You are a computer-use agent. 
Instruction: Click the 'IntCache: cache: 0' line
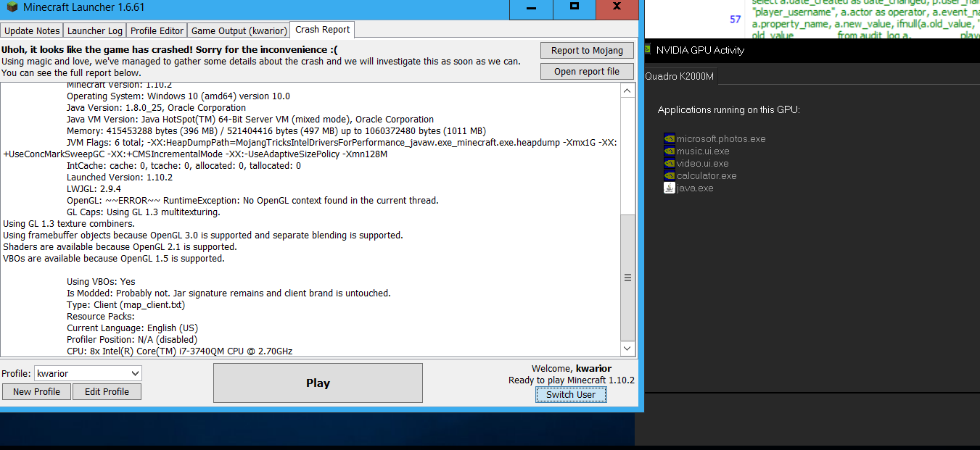click(184, 166)
